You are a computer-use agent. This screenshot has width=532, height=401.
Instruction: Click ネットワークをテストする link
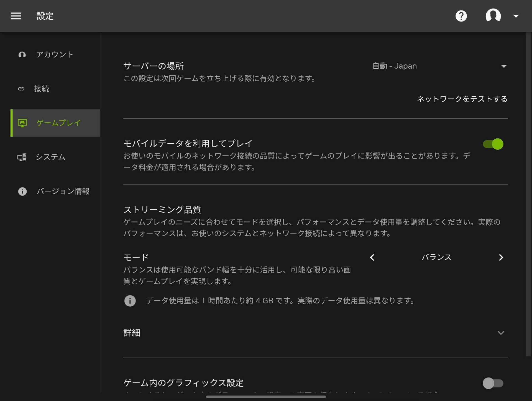tap(462, 99)
